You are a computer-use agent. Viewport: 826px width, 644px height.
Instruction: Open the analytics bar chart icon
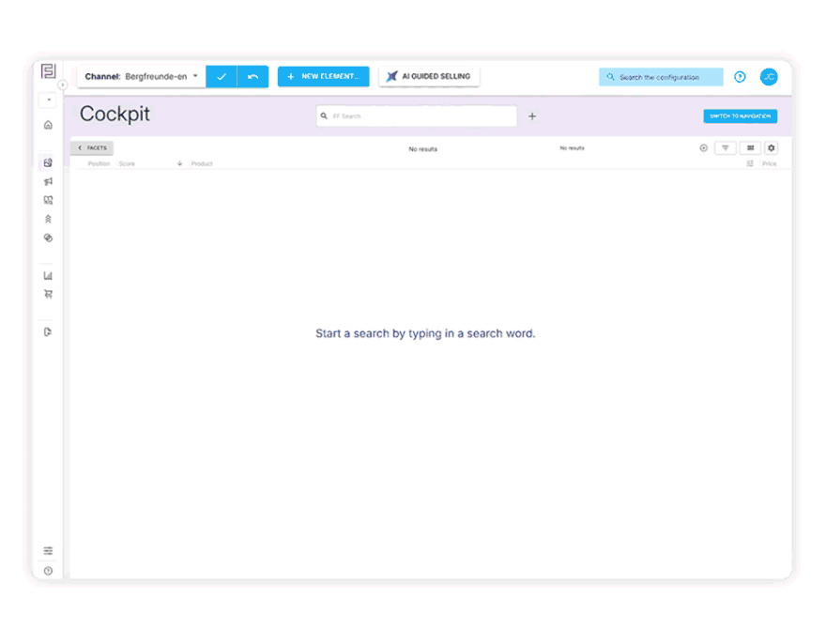pos(48,276)
